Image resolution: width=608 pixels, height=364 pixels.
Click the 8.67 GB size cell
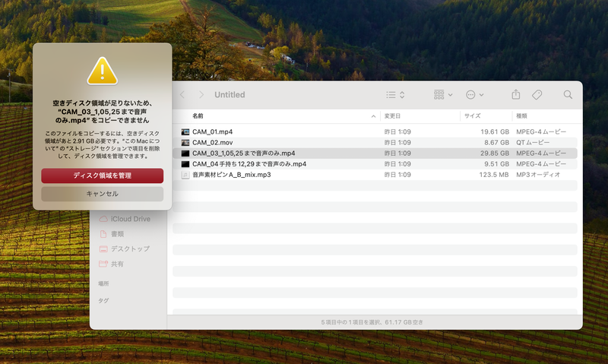pyautogui.click(x=496, y=143)
